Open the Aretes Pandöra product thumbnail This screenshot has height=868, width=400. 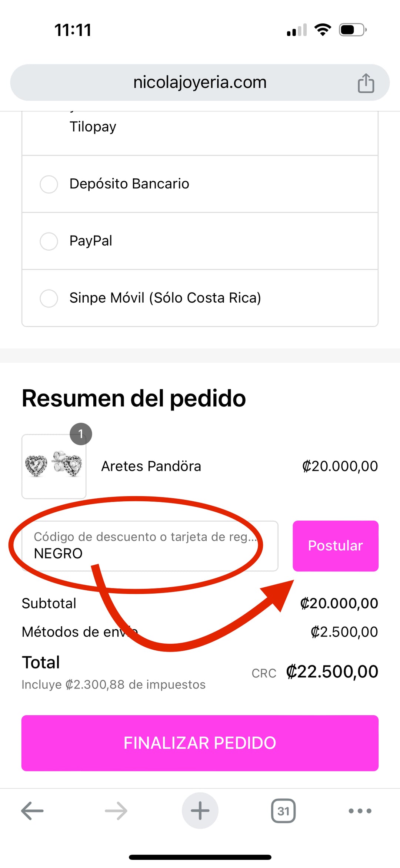[54, 466]
